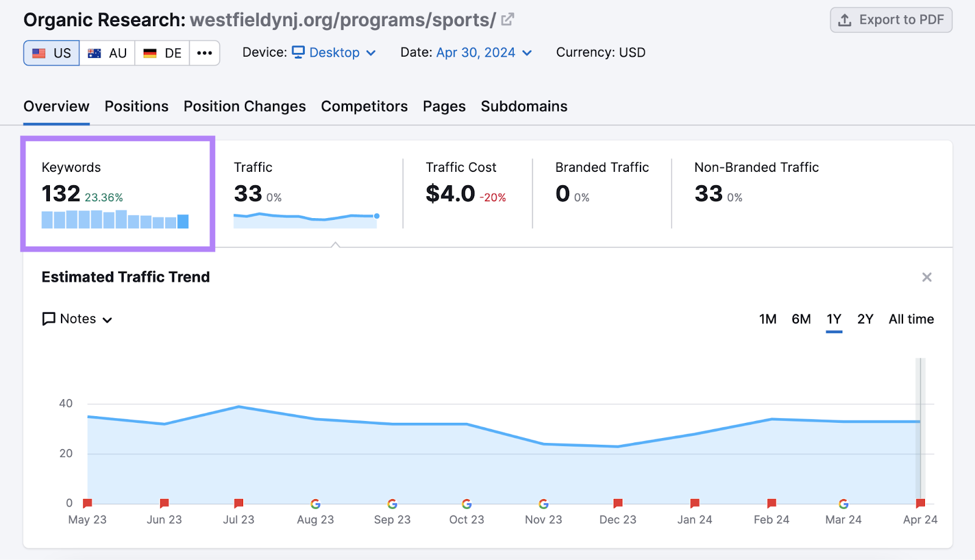Image resolution: width=975 pixels, height=560 pixels.
Task: Select the 2Y time range
Action: point(865,319)
